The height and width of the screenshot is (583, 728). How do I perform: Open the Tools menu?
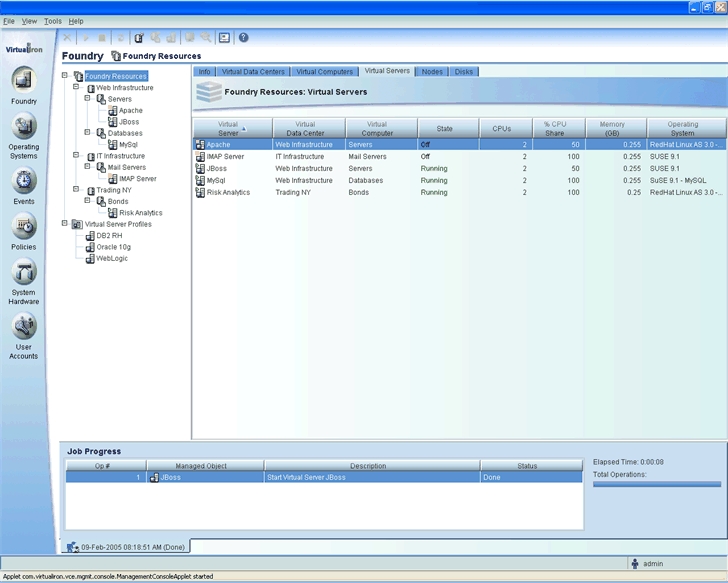point(52,21)
